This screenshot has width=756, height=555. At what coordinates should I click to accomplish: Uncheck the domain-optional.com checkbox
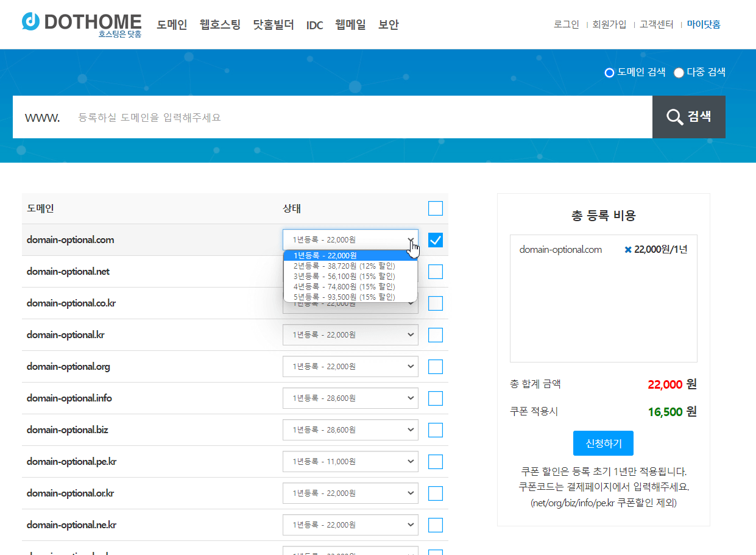[435, 239]
